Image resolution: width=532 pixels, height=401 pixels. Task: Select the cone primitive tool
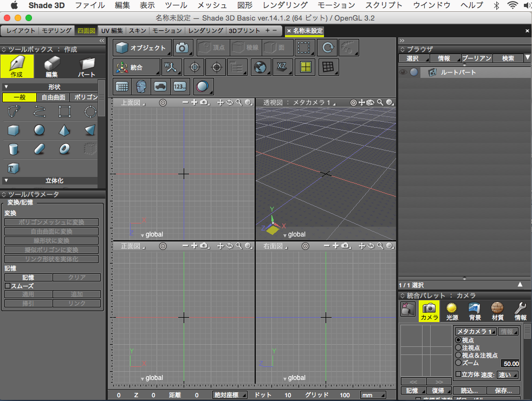(x=64, y=130)
